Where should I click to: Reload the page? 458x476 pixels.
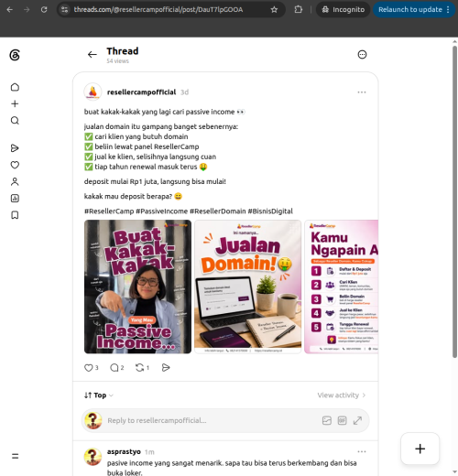(x=44, y=9)
